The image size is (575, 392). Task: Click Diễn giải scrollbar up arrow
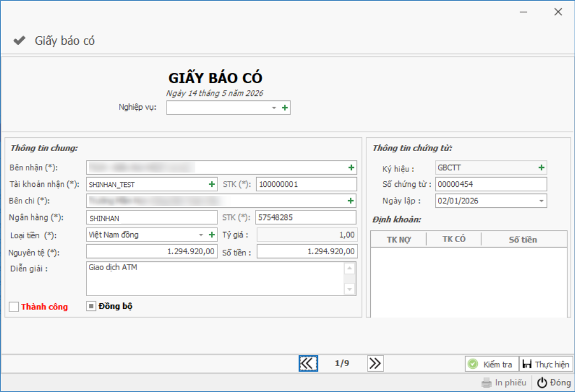point(350,268)
